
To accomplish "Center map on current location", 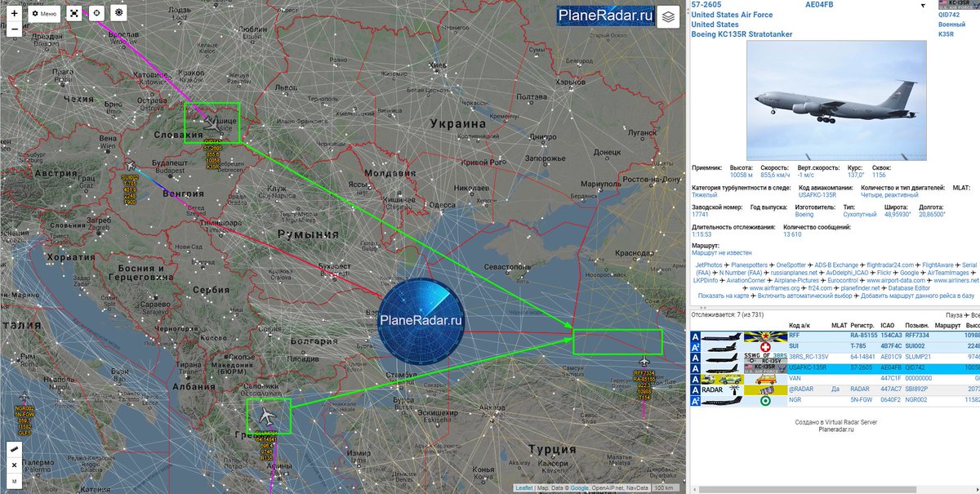I will tap(97, 13).
